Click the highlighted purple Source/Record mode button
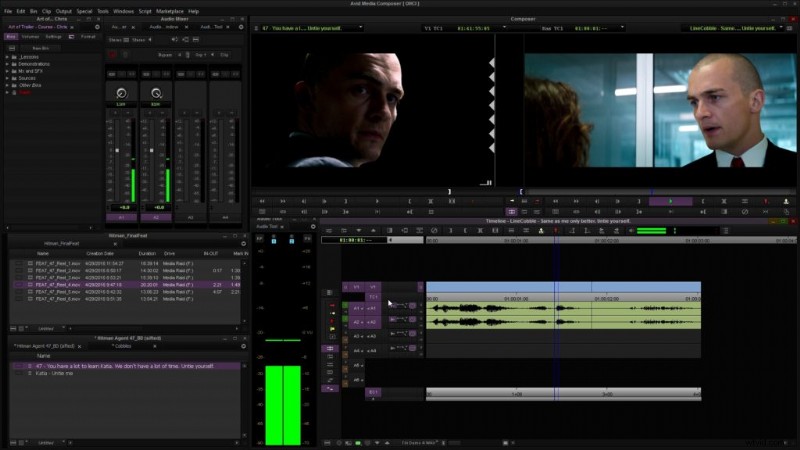 point(512,211)
